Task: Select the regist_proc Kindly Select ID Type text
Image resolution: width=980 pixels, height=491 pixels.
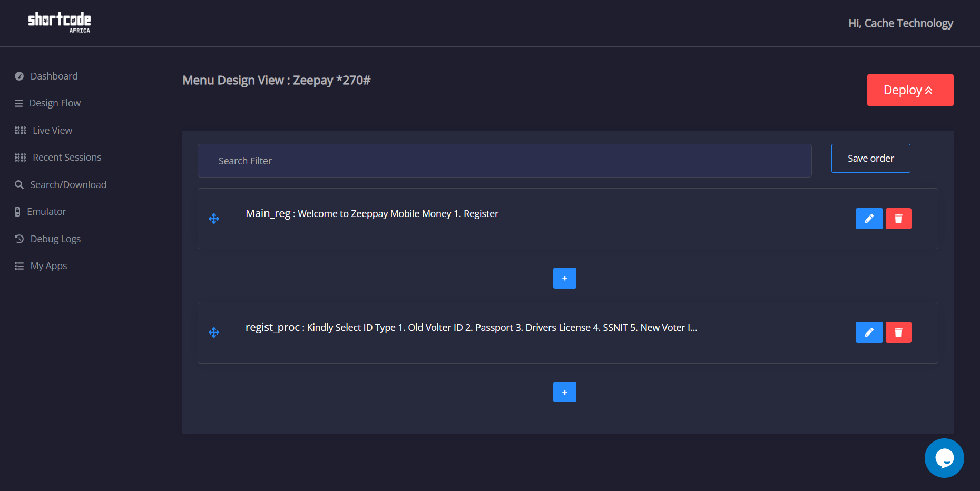Action: coord(502,328)
